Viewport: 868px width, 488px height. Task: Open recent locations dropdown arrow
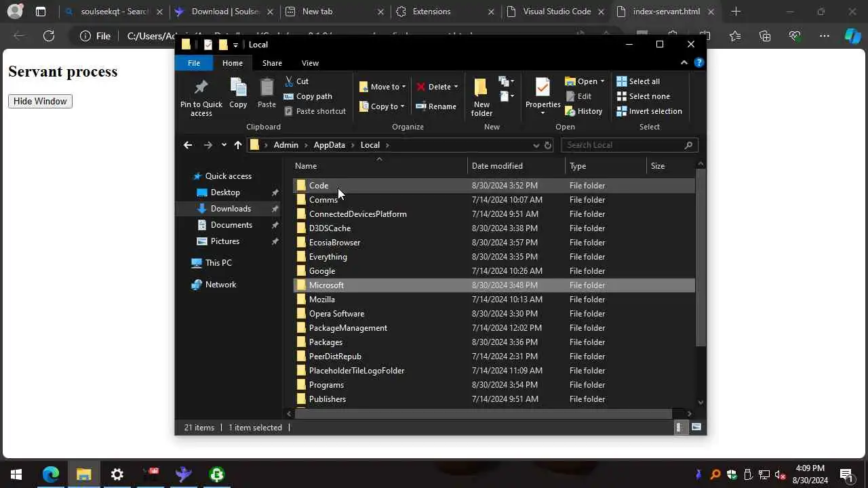coord(223,145)
